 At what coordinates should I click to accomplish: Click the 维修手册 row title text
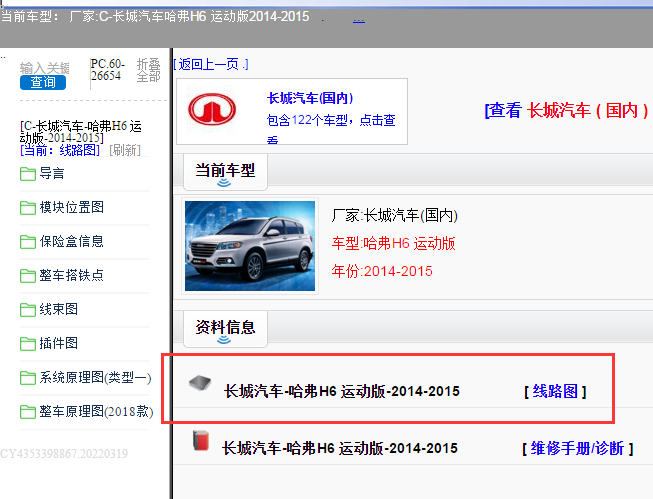tap(340, 449)
